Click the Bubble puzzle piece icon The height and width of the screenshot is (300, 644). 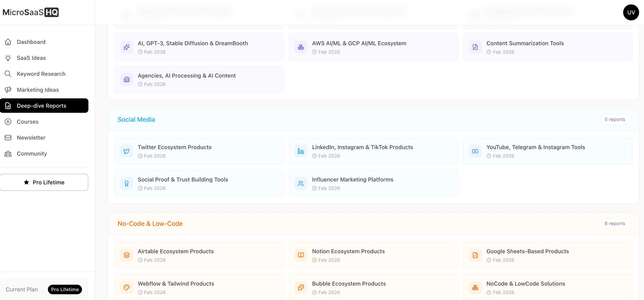[301, 288]
